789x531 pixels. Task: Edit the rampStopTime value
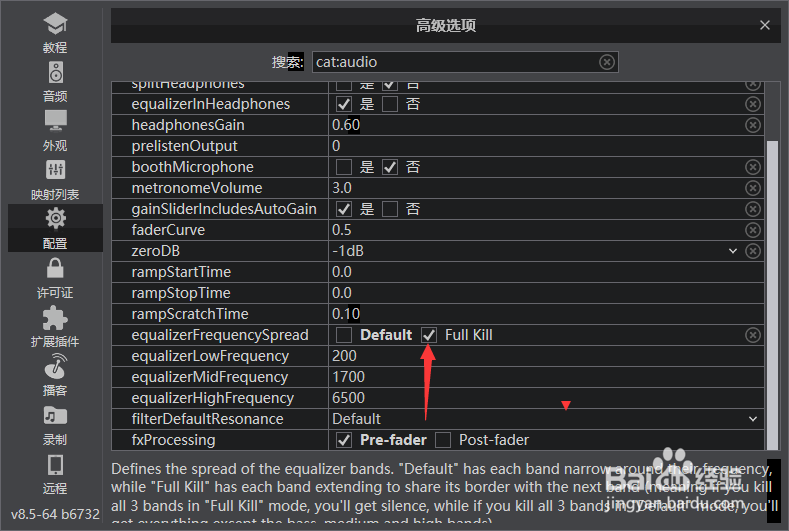tap(342, 293)
